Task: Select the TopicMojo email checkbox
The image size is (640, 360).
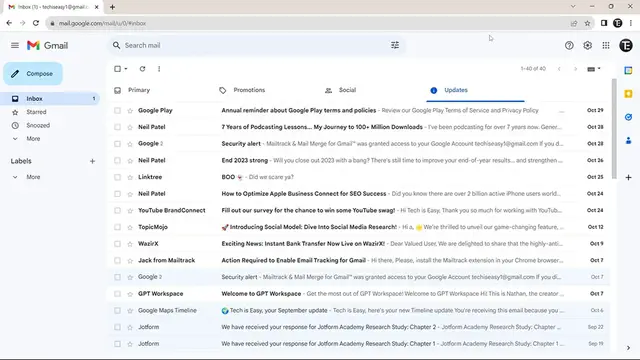Action: pos(118,227)
